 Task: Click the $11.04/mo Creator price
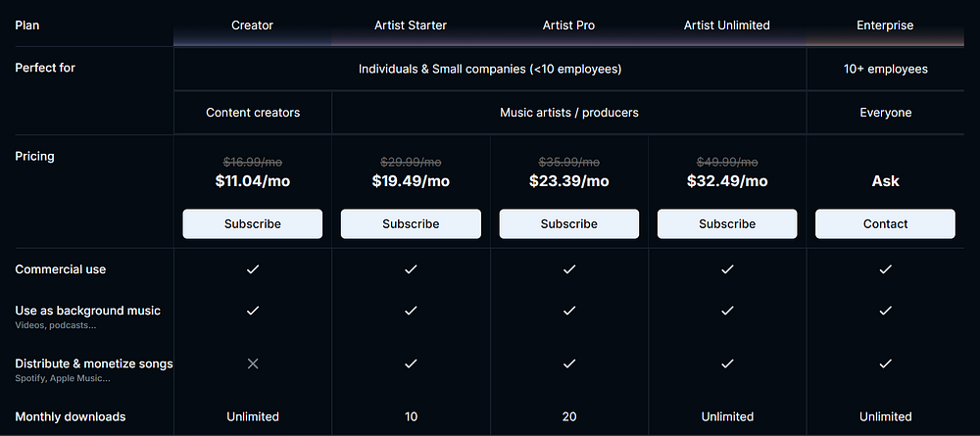(253, 181)
